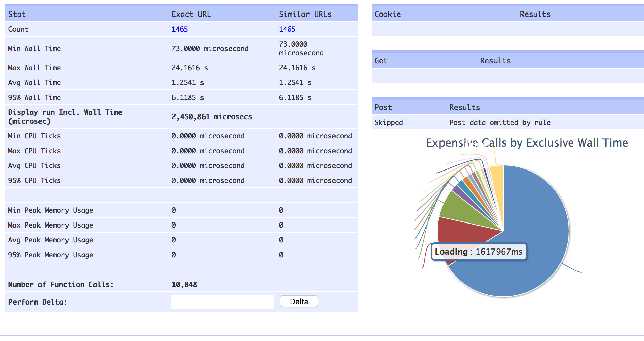Focus the Perform Delta text field
644x341 pixels.
click(222, 302)
